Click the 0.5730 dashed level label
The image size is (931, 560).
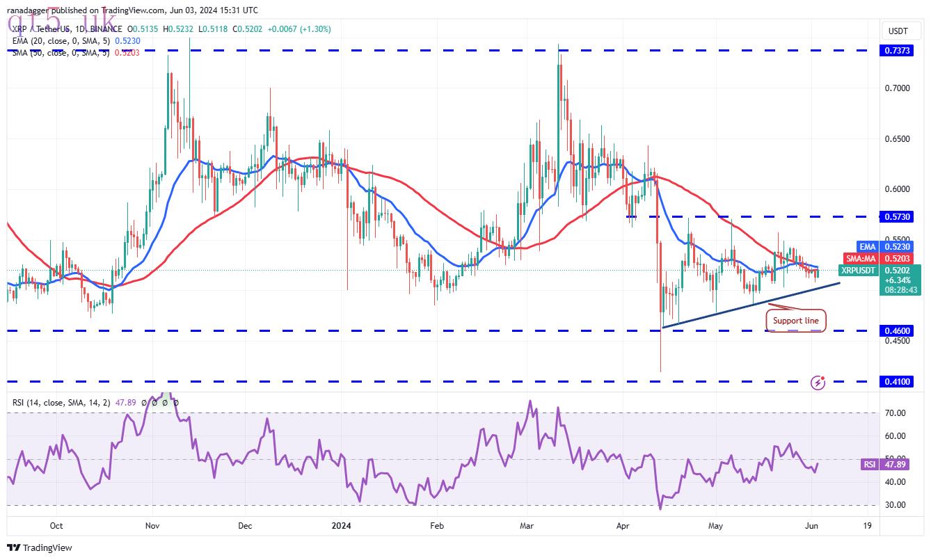pos(898,217)
